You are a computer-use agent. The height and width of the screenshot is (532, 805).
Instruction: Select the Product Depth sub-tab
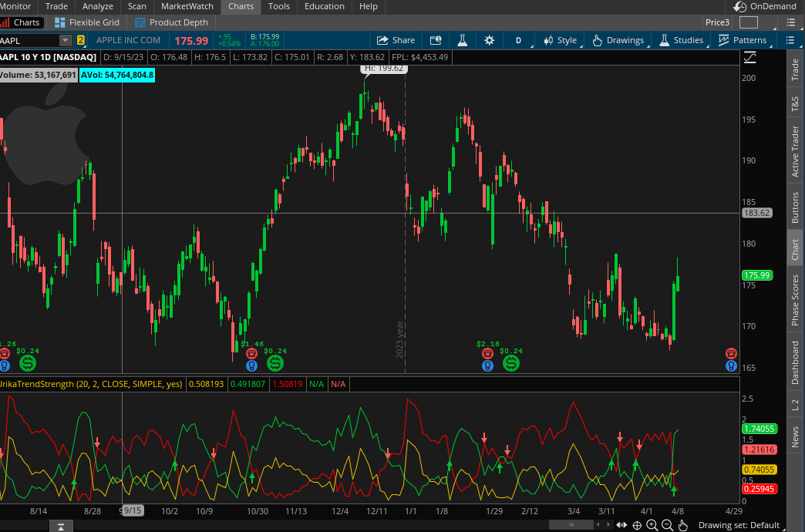(171, 22)
